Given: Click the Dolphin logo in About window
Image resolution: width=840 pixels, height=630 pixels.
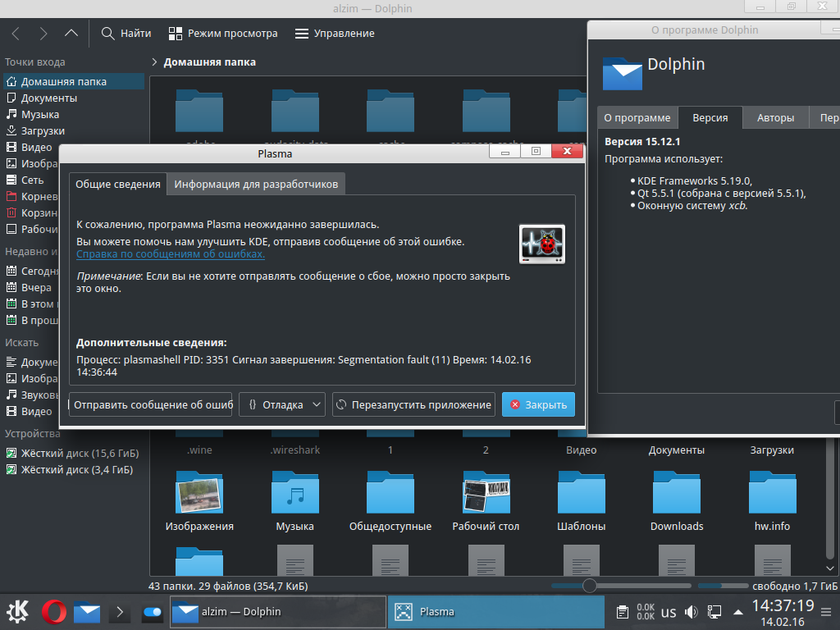Looking at the screenshot, I should [622, 73].
